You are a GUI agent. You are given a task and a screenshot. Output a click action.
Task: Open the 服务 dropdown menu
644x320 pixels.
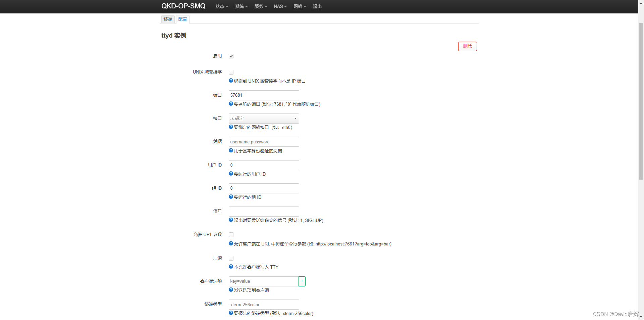pyautogui.click(x=261, y=6)
